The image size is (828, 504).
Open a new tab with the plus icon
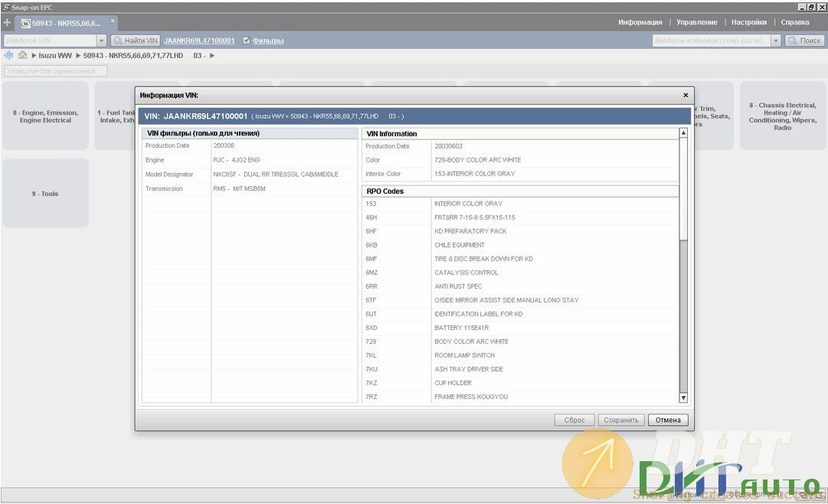(x=7, y=23)
